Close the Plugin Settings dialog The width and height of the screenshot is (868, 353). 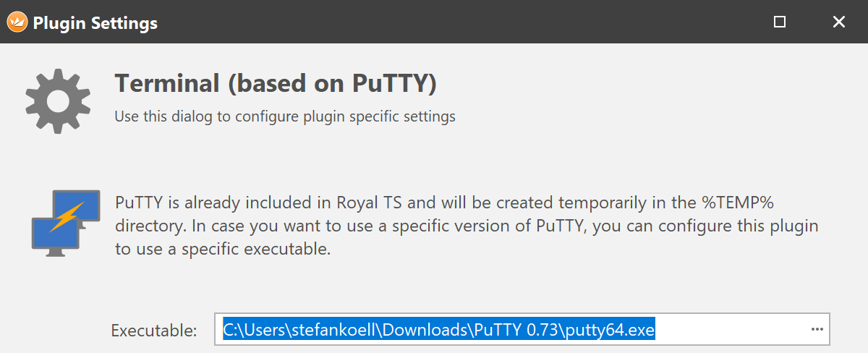[x=839, y=22]
